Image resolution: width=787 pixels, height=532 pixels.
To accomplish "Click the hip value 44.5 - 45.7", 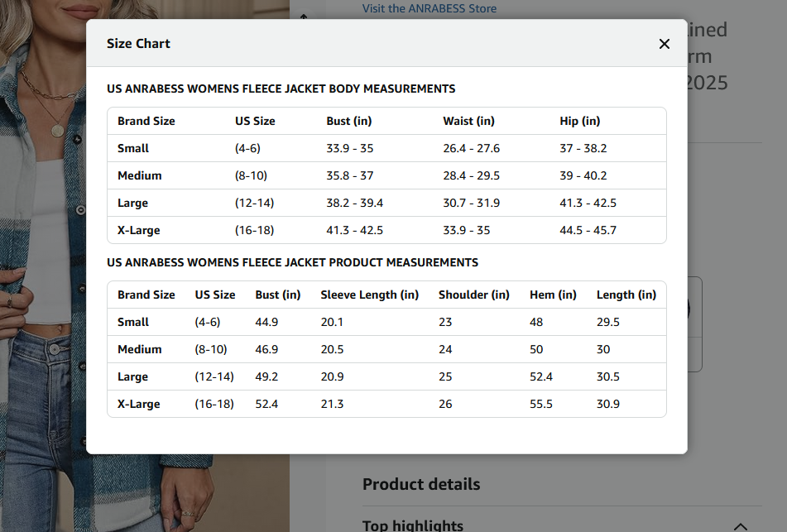I will coord(588,230).
